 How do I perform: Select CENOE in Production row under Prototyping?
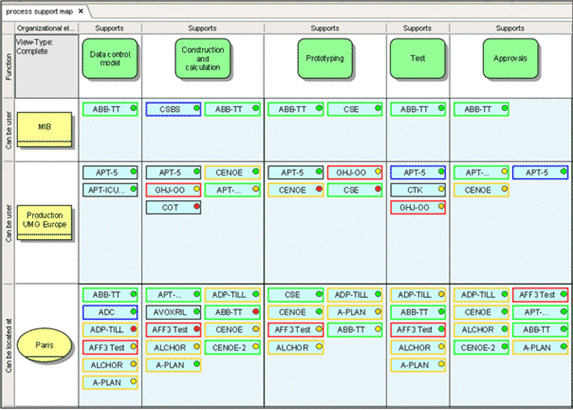tap(296, 190)
